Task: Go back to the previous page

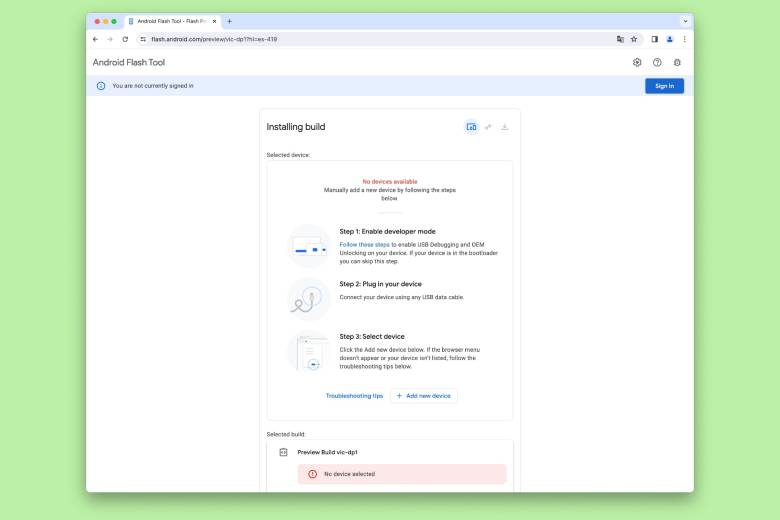Action: (x=96, y=39)
